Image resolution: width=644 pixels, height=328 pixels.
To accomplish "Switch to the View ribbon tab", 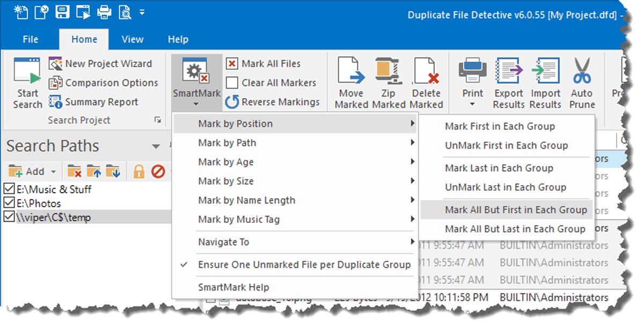I will (132, 39).
